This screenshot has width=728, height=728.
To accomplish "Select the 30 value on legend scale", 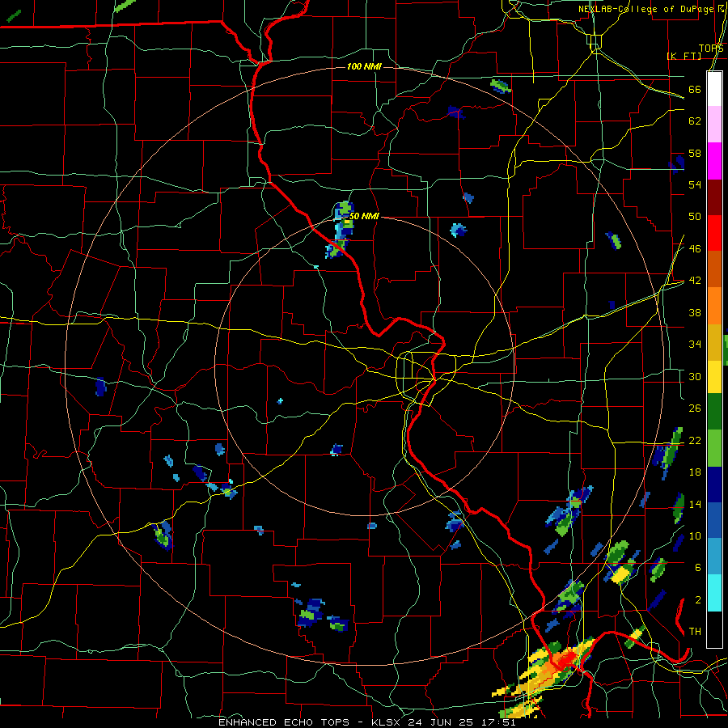I will pyautogui.click(x=695, y=376).
